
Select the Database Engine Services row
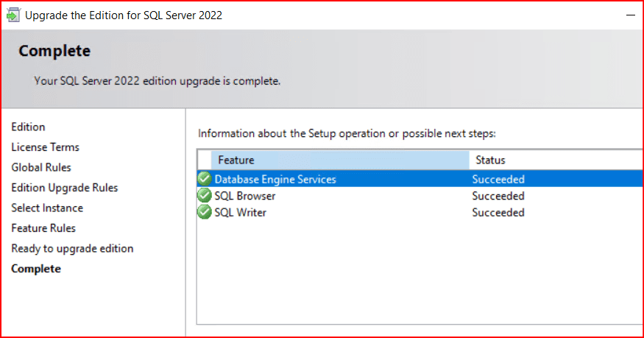click(275, 179)
